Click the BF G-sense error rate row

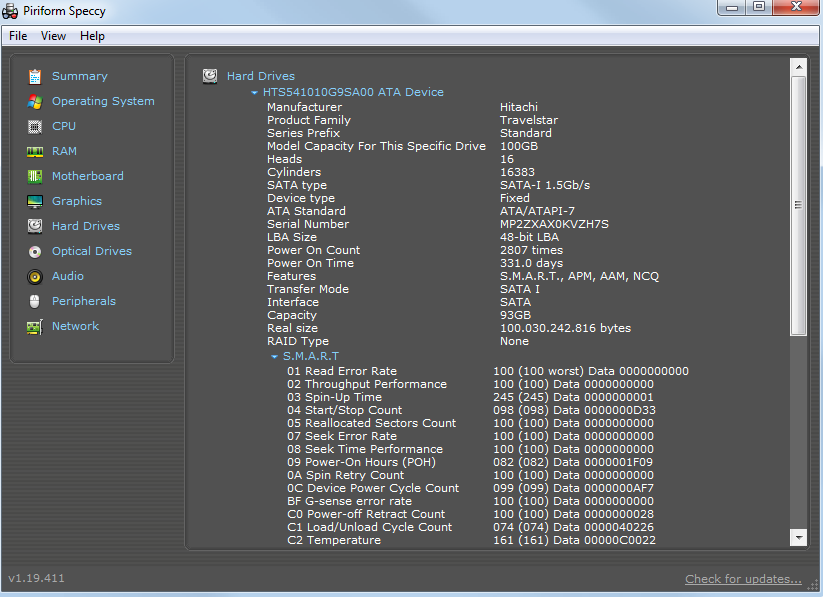pyautogui.click(x=471, y=501)
